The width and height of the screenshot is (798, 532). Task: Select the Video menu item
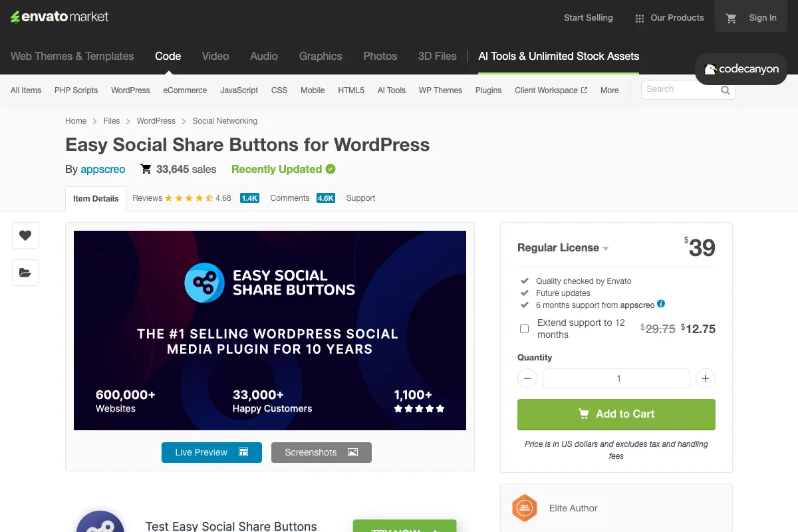(x=215, y=57)
